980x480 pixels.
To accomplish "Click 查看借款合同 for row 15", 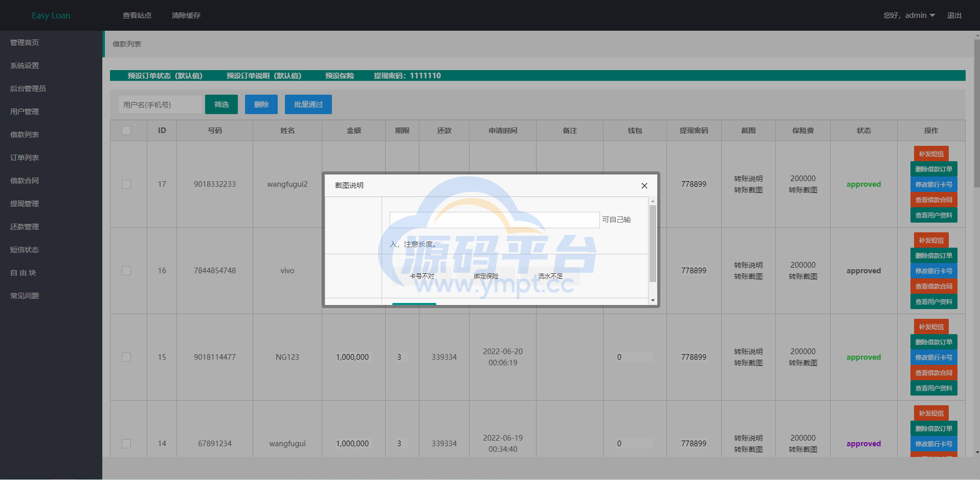I will tap(934, 373).
